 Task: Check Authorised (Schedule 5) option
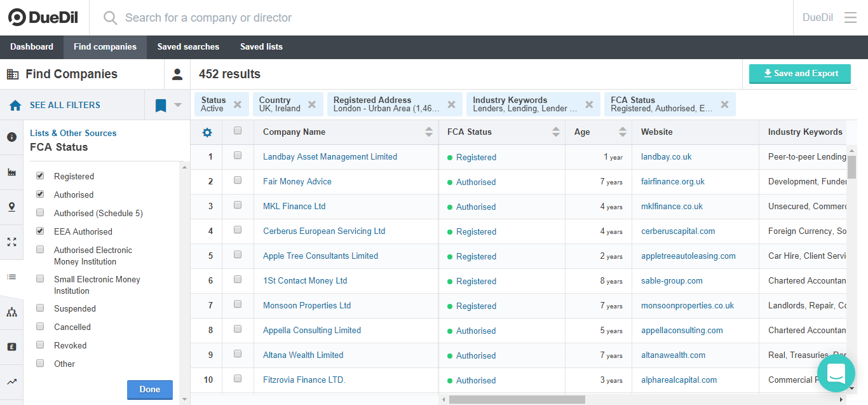[x=40, y=212]
